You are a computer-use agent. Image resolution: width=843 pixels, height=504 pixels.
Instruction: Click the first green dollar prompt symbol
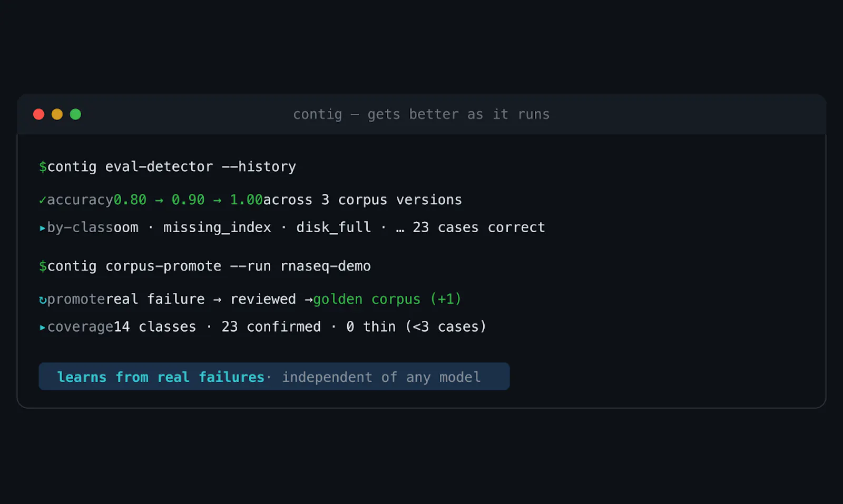pos(43,167)
